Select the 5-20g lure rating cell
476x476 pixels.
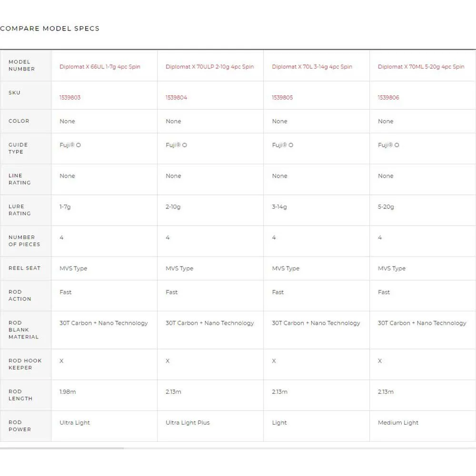point(386,207)
